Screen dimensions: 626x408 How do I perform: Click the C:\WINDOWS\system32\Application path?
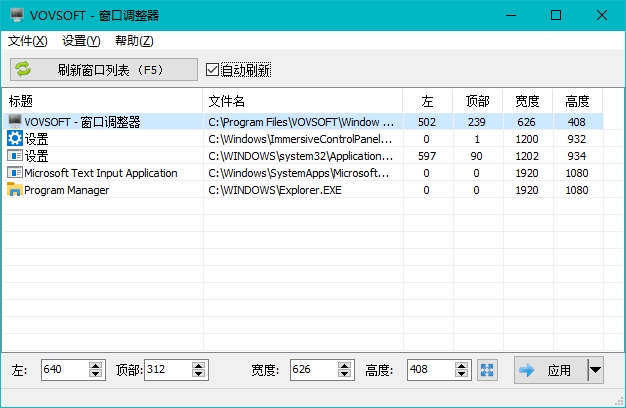pos(301,156)
